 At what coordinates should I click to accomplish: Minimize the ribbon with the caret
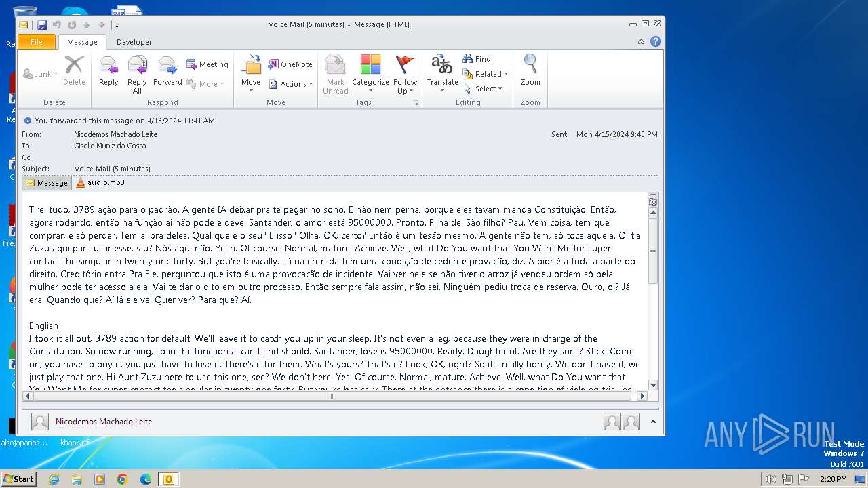(641, 42)
